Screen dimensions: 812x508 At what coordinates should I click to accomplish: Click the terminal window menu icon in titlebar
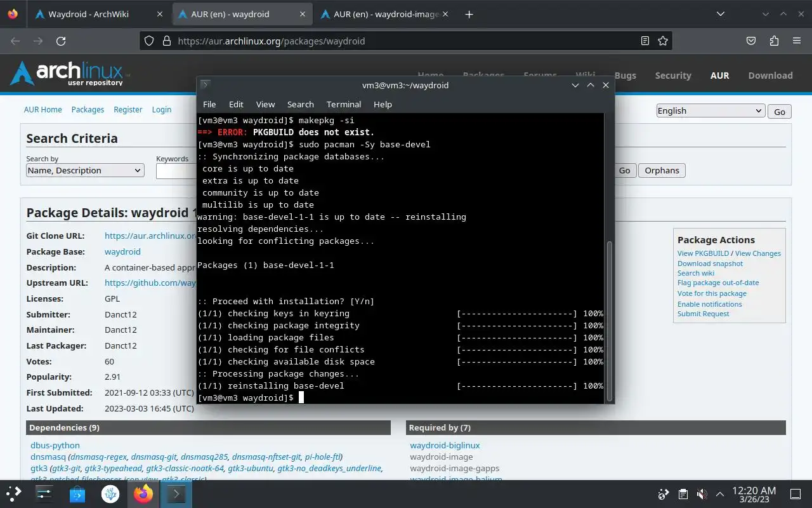click(205, 85)
